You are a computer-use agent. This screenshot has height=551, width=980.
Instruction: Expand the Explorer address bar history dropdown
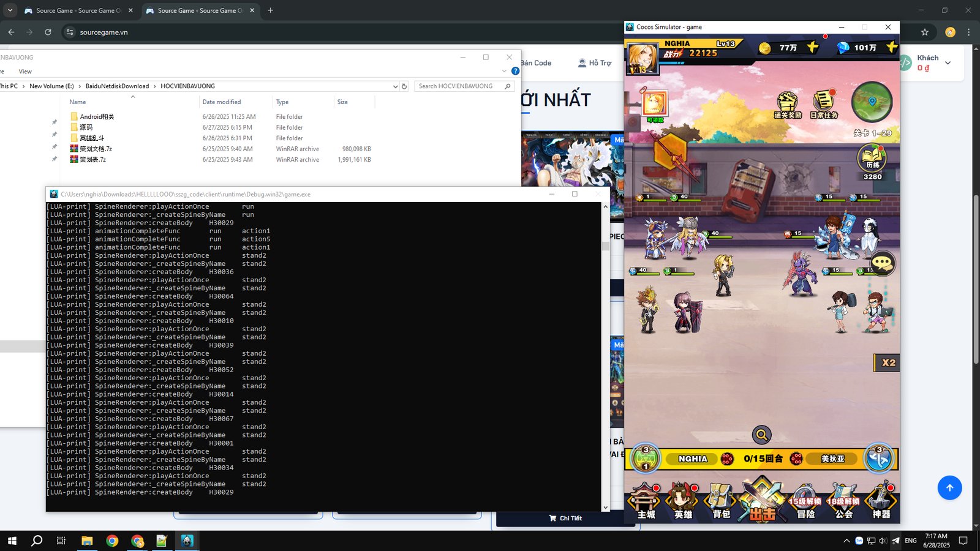point(395,86)
